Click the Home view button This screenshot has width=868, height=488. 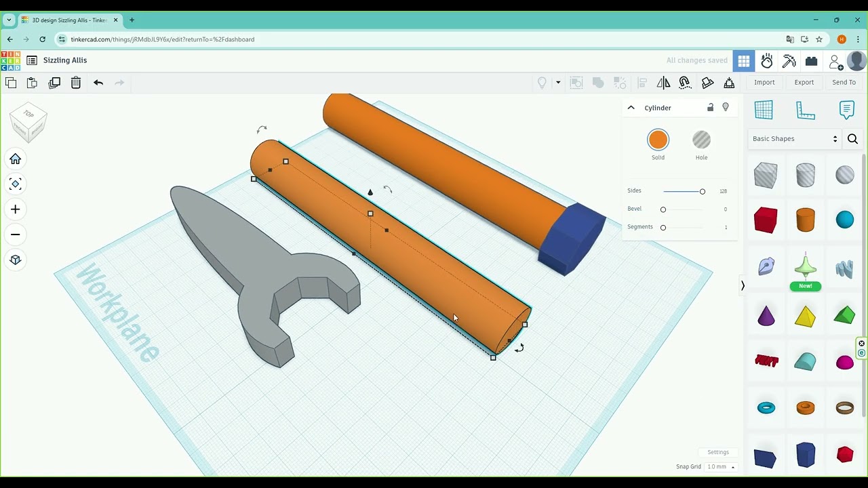[x=16, y=159]
